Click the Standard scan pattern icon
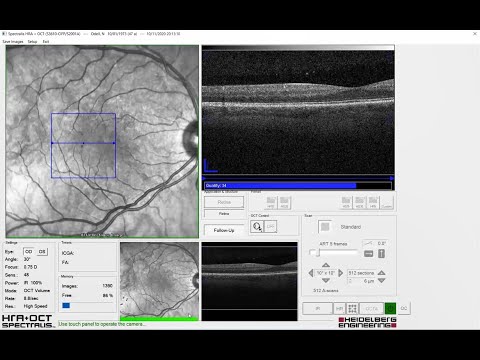480x360 pixels. [x=325, y=227]
